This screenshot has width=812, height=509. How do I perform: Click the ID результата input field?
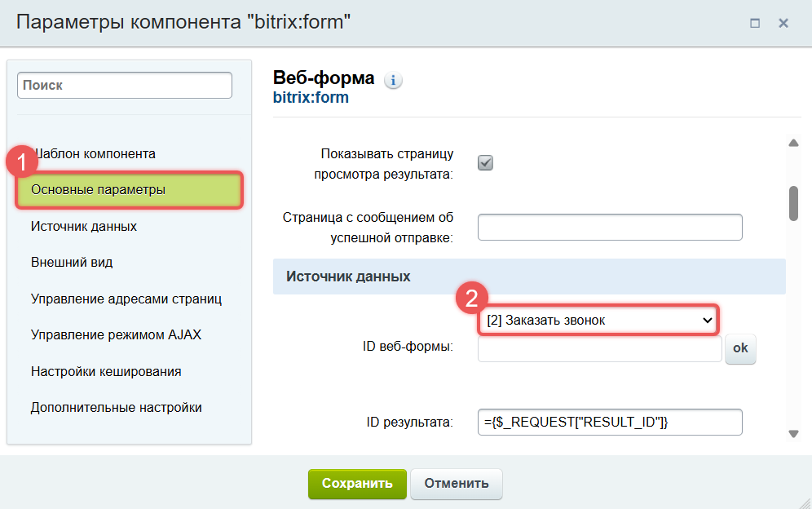(x=610, y=422)
